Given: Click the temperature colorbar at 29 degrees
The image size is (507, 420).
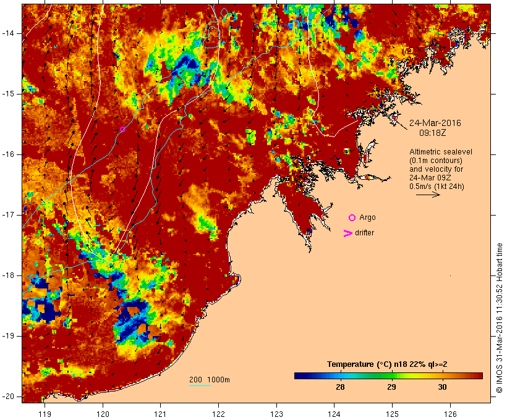Looking at the screenshot, I should (x=391, y=376).
